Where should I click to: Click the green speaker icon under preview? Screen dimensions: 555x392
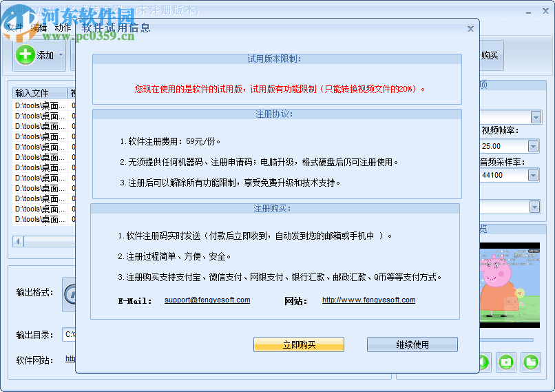484,362
